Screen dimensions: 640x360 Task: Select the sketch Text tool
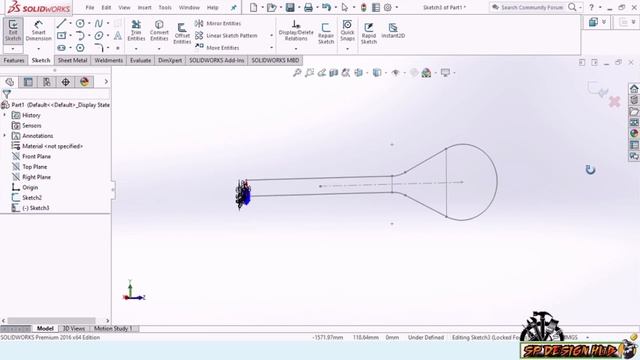pos(118,36)
